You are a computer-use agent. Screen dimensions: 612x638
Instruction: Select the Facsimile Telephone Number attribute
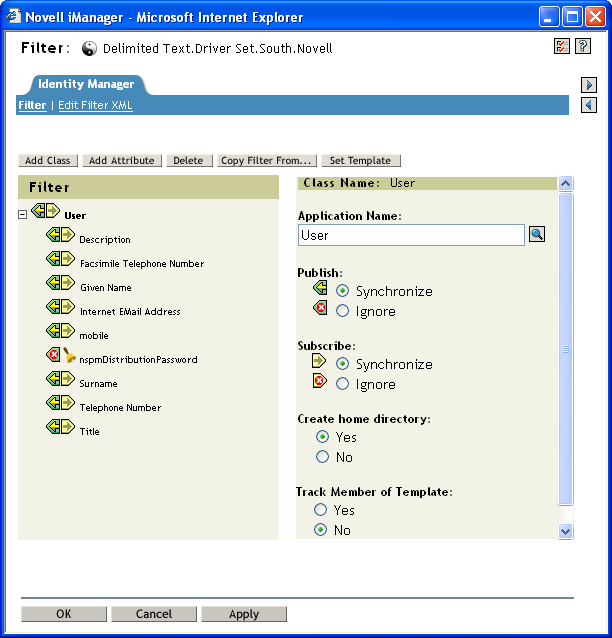click(142, 263)
